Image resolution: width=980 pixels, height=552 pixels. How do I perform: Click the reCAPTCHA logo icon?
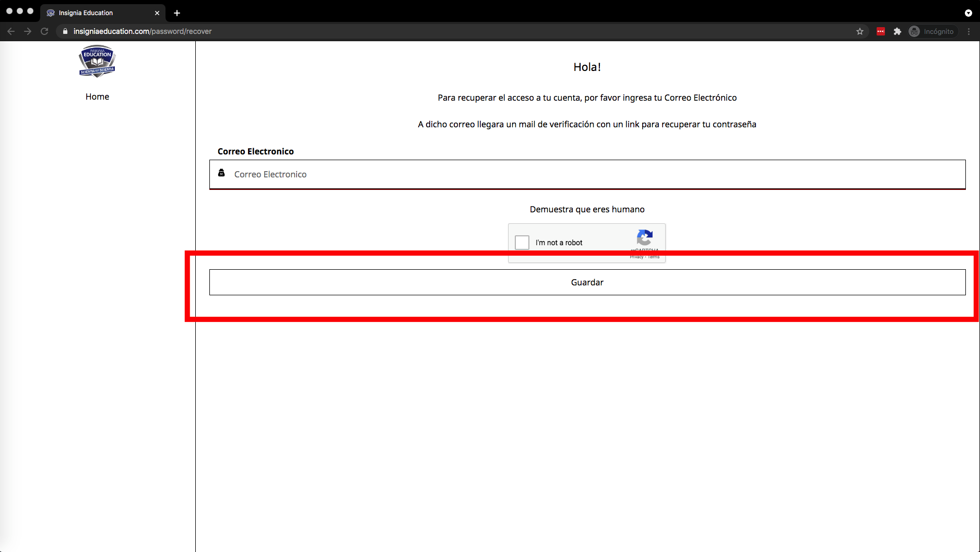(644, 238)
